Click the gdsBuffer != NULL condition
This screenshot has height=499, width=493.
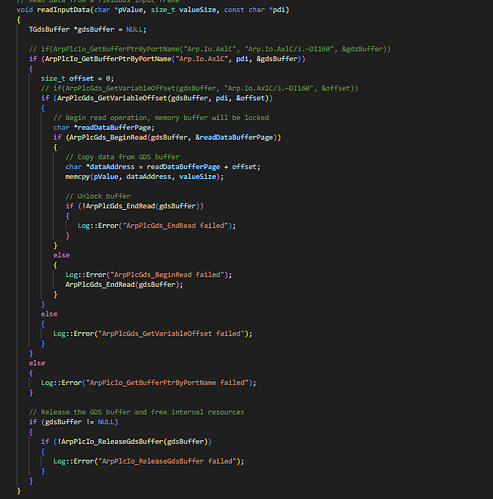coord(80,422)
